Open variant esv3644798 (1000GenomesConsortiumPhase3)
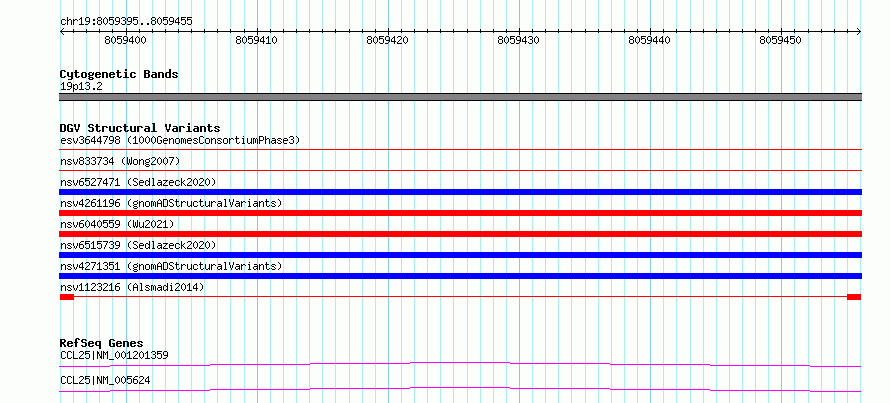 [x=180, y=140]
